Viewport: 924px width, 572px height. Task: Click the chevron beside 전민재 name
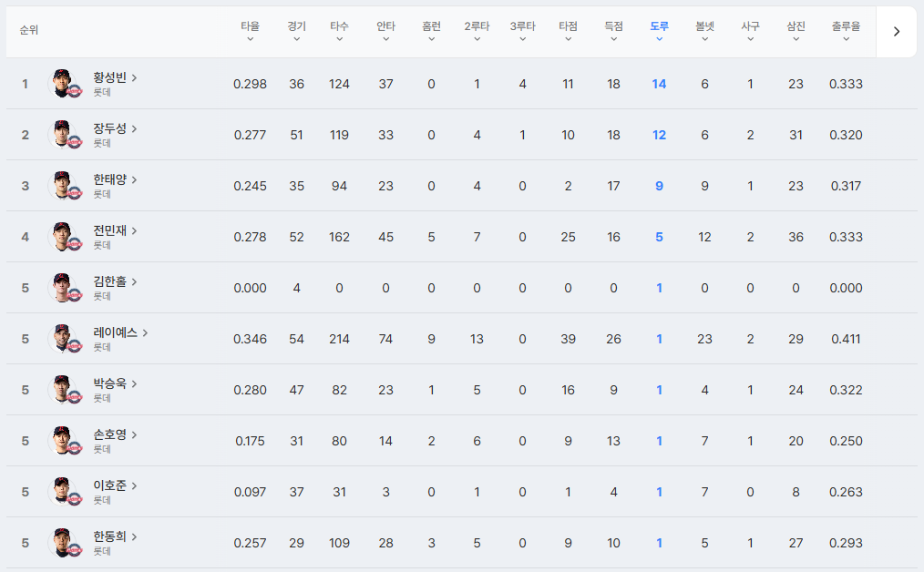pyautogui.click(x=134, y=230)
